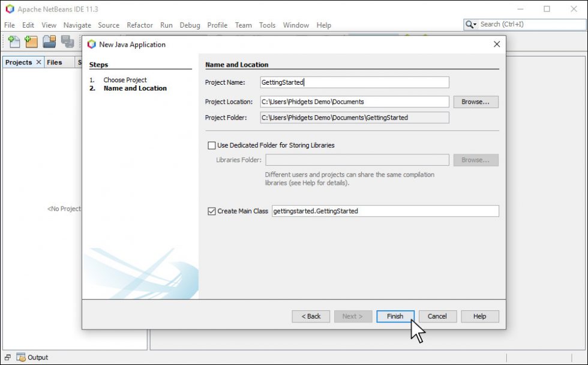Open the Refactor menu
Screen dimensions: 588x365
(x=140, y=25)
